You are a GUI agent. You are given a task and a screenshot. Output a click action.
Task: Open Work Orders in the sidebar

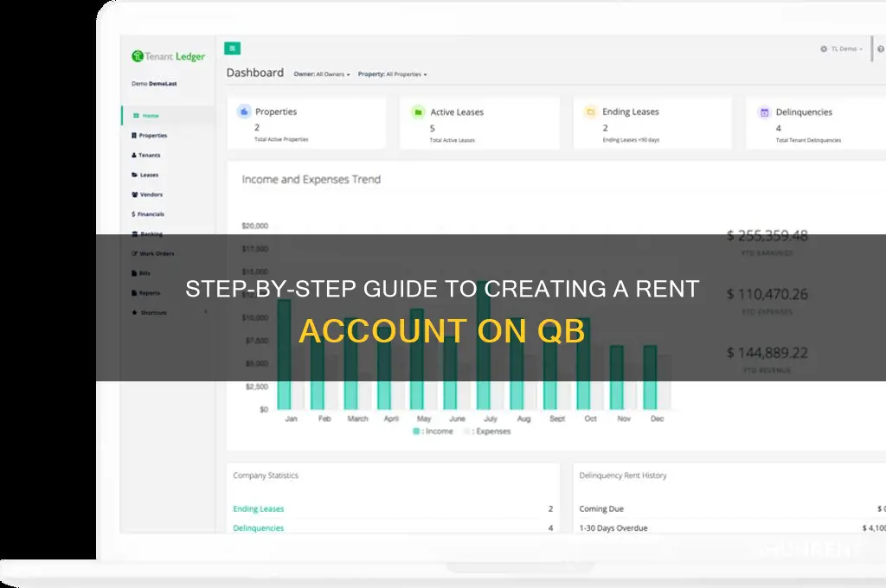[153, 253]
